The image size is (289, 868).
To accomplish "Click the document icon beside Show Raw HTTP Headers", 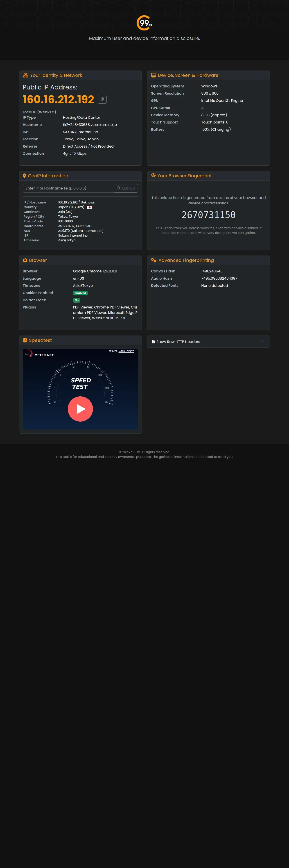I will [153, 342].
